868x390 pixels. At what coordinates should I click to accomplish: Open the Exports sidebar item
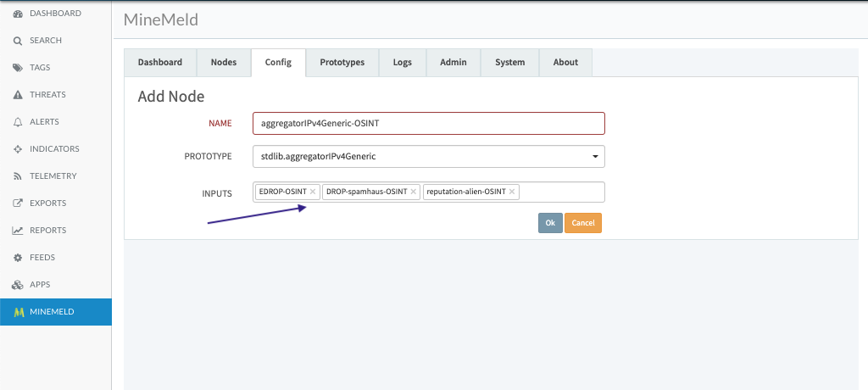pos(47,203)
